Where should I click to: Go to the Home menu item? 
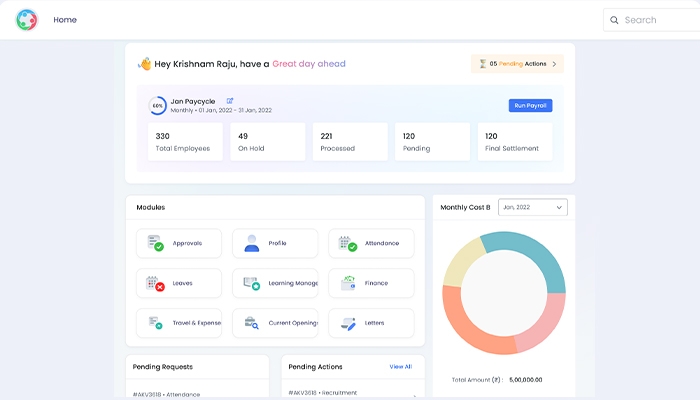coord(65,20)
